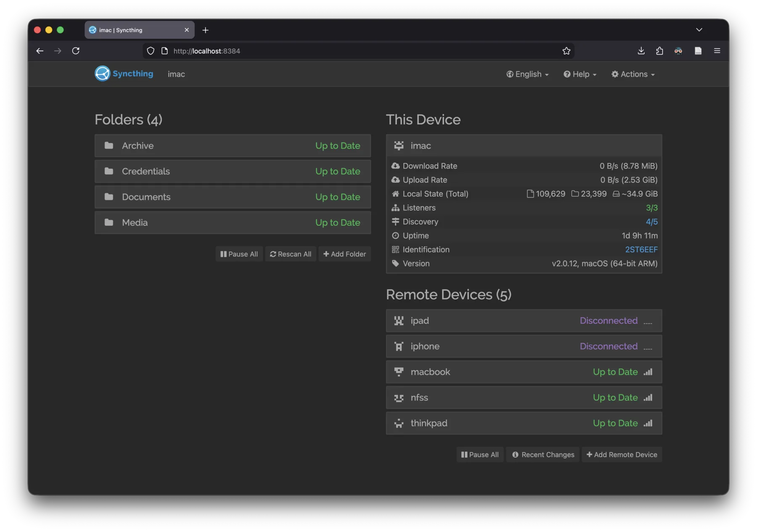
Task: Click the iphone device icon
Action: click(x=399, y=346)
